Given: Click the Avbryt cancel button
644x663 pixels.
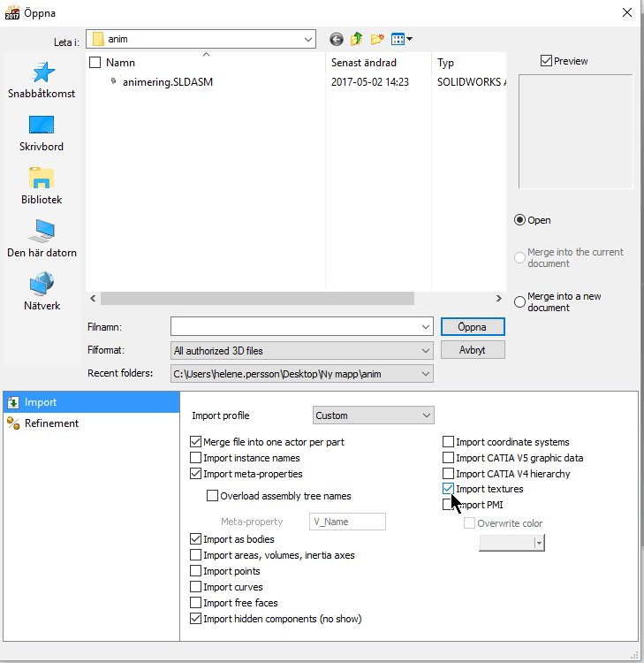Looking at the screenshot, I should (x=472, y=350).
